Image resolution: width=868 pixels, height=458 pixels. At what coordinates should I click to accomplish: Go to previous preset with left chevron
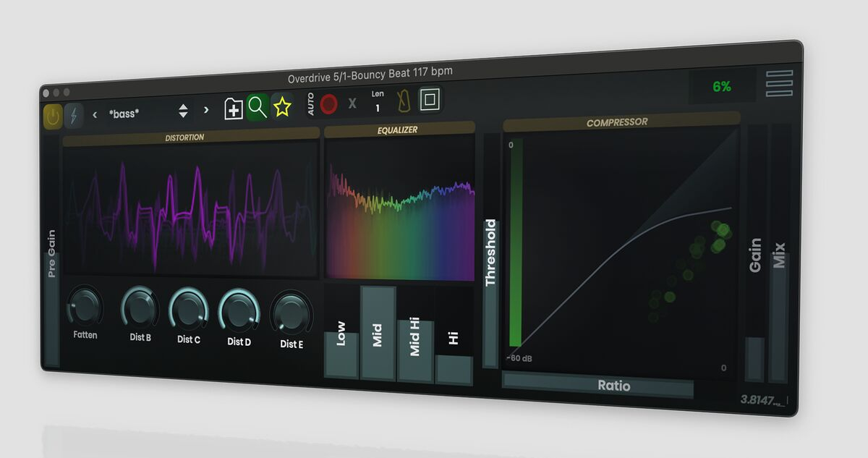[x=95, y=114]
